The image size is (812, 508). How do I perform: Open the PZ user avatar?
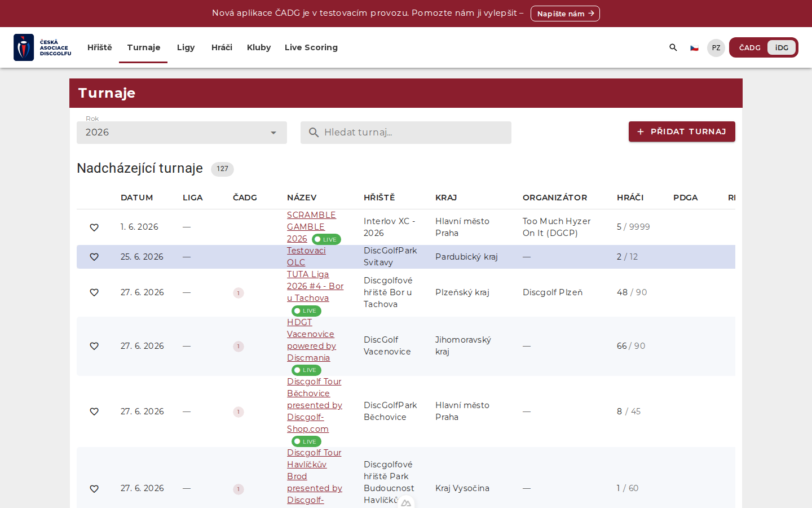tap(716, 48)
